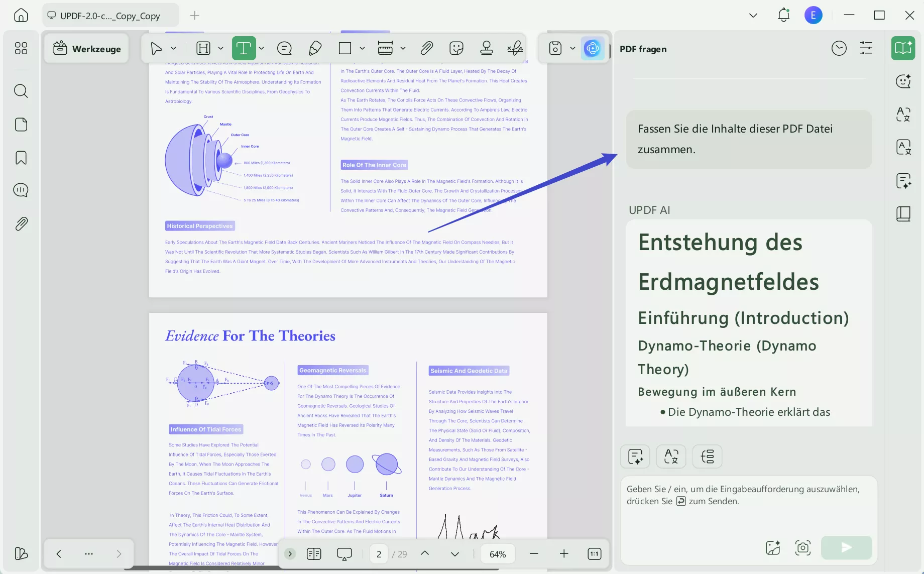The image size is (924, 574).
Task: Open the attachments panel in left sidebar
Action: (21, 223)
